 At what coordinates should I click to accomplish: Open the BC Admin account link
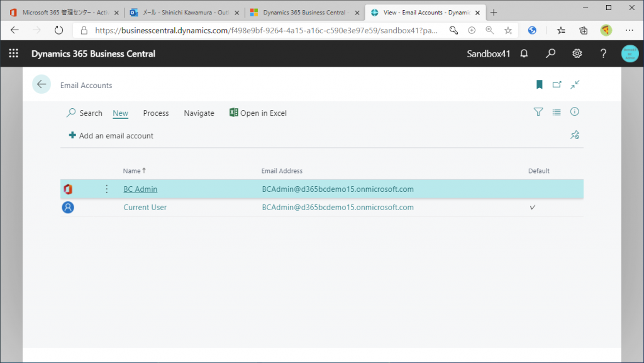tap(140, 189)
